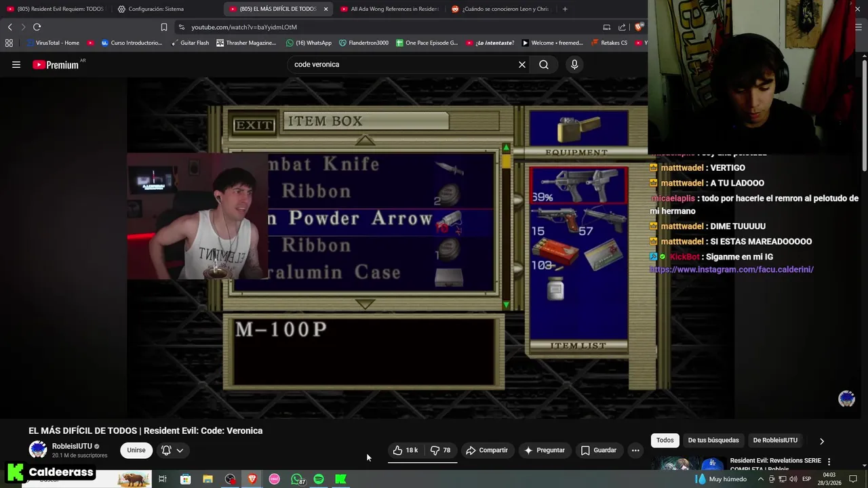Open Flandertron3000 bookmark
The width and height of the screenshot is (868, 488).
point(363,43)
